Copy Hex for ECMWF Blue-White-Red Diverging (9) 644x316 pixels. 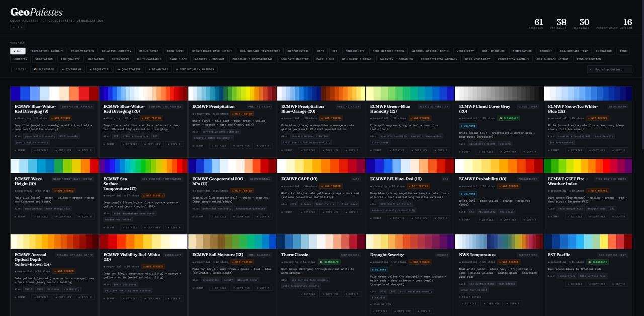click(64, 150)
